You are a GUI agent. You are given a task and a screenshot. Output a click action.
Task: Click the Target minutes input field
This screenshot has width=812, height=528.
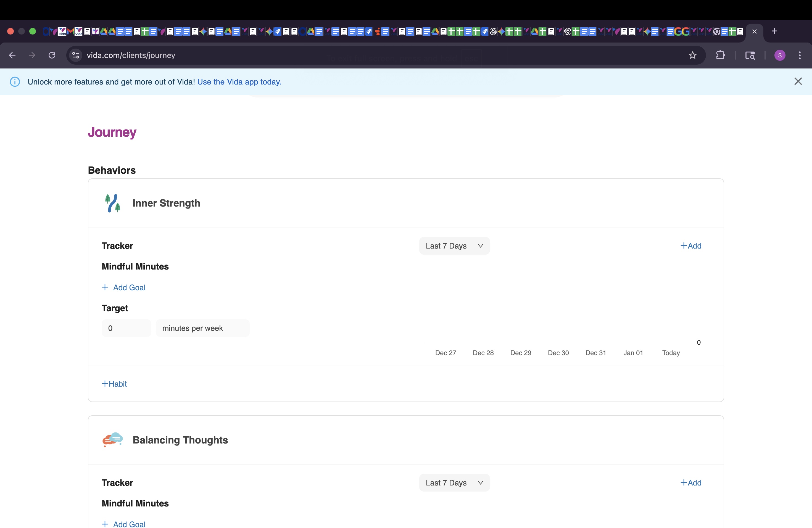(x=126, y=328)
